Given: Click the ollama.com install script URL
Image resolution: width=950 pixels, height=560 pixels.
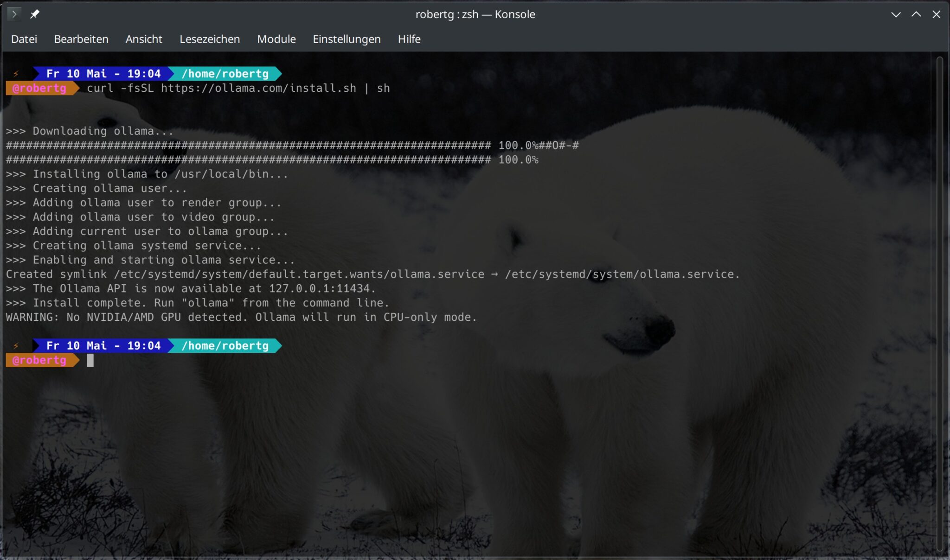Looking at the screenshot, I should coord(258,88).
